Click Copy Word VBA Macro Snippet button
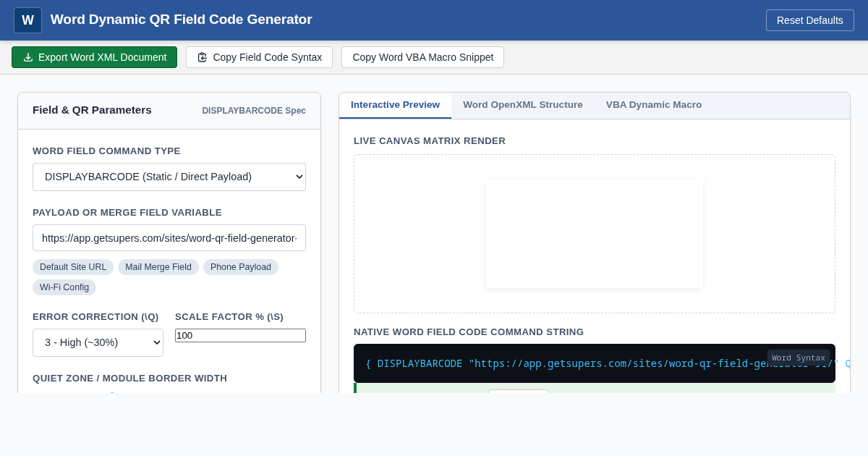Image resolution: width=868 pixels, height=456 pixels. click(422, 57)
